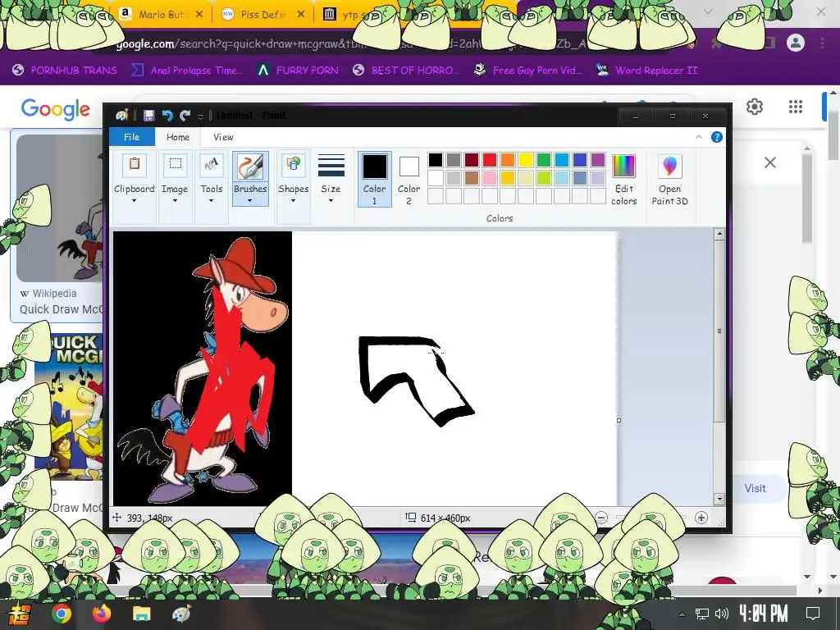The image size is (840, 630).
Task: Open the Edit colors dialog
Action: click(623, 180)
